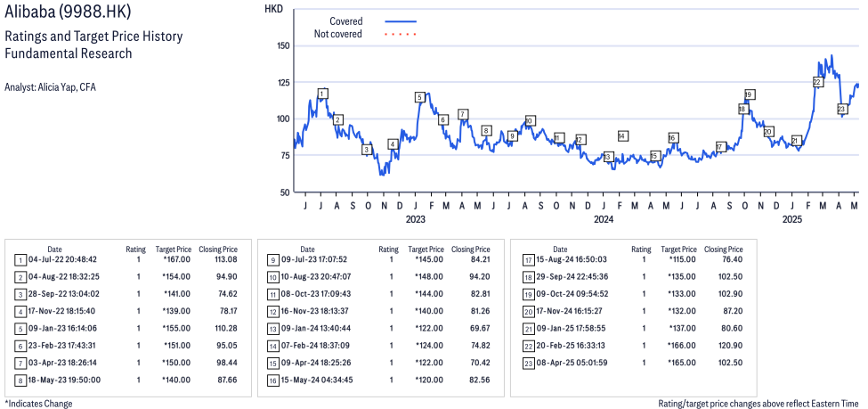Click the *166.00 target price
The height and width of the screenshot is (409, 868).
click(x=682, y=345)
